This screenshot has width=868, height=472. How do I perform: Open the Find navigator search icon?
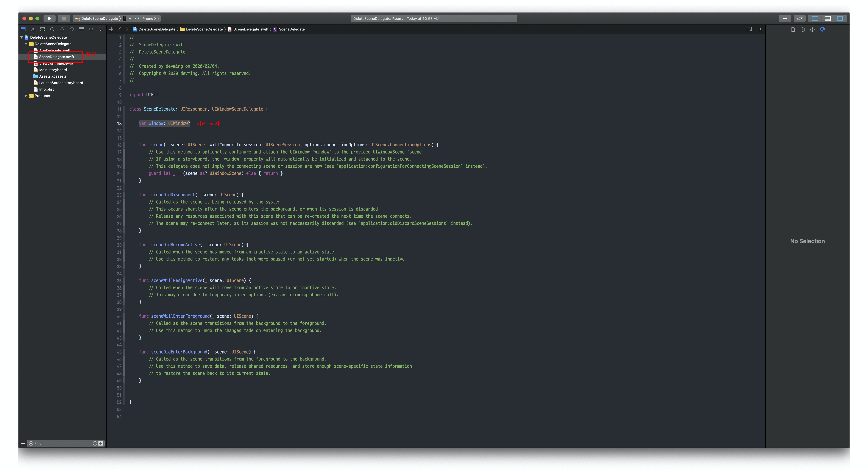pyautogui.click(x=52, y=29)
